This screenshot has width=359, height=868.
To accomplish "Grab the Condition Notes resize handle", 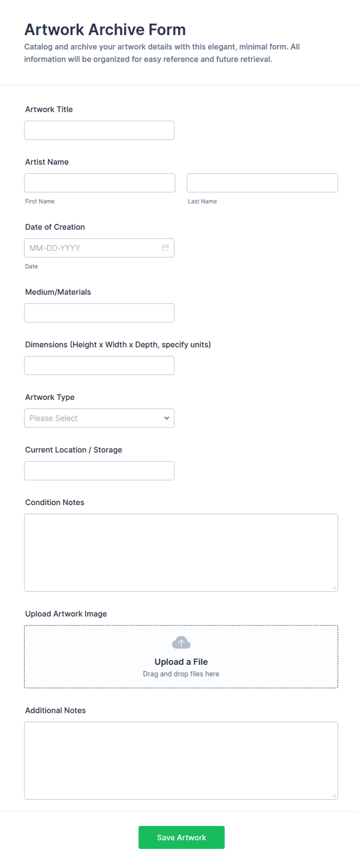I will tap(334, 587).
